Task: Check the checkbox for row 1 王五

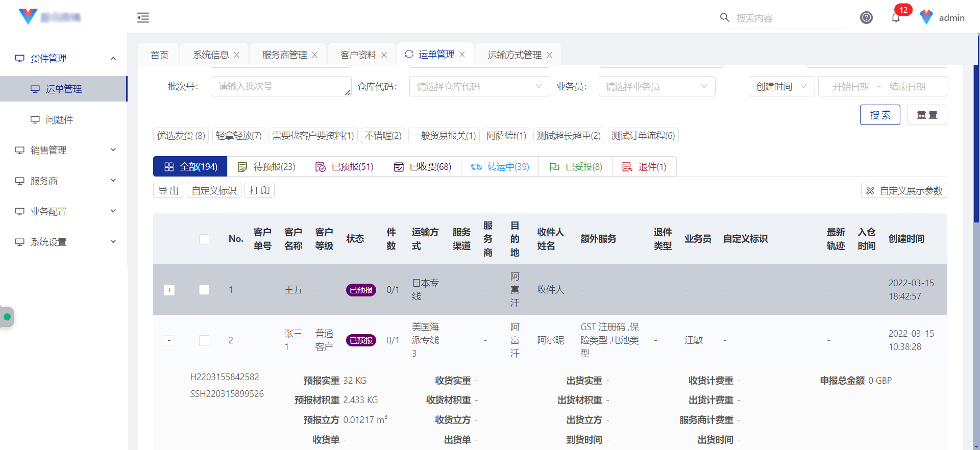Action: coord(204,290)
